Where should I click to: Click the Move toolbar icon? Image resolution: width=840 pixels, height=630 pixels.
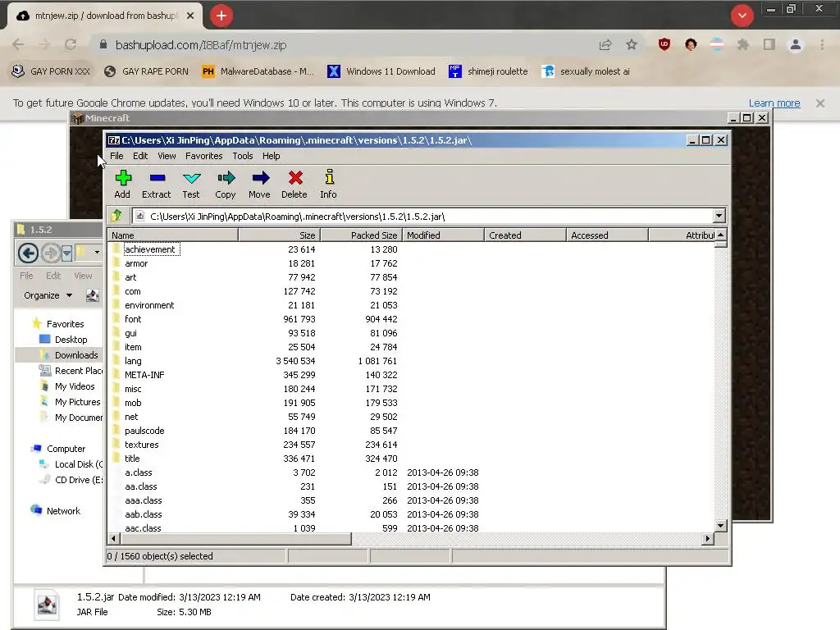click(260, 185)
